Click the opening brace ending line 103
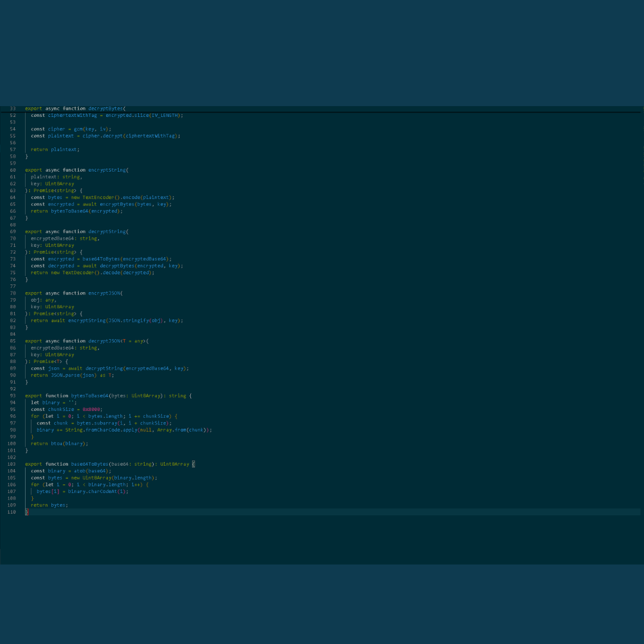The height and width of the screenshot is (644, 644). (193, 464)
